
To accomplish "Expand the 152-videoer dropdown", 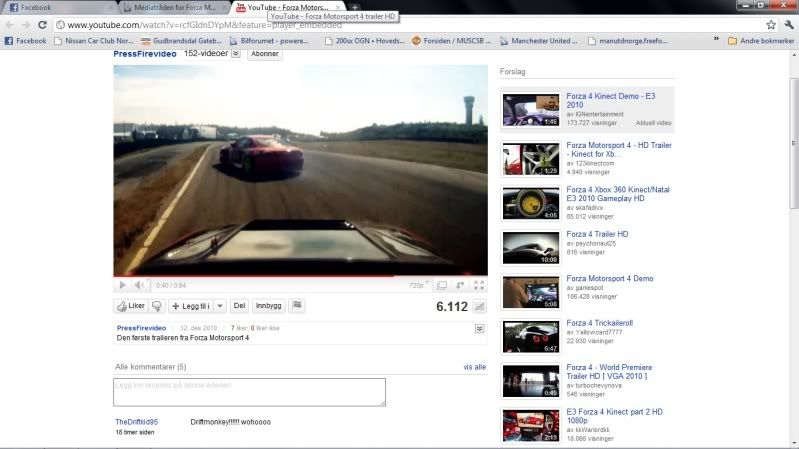I will tap(235, 53).
